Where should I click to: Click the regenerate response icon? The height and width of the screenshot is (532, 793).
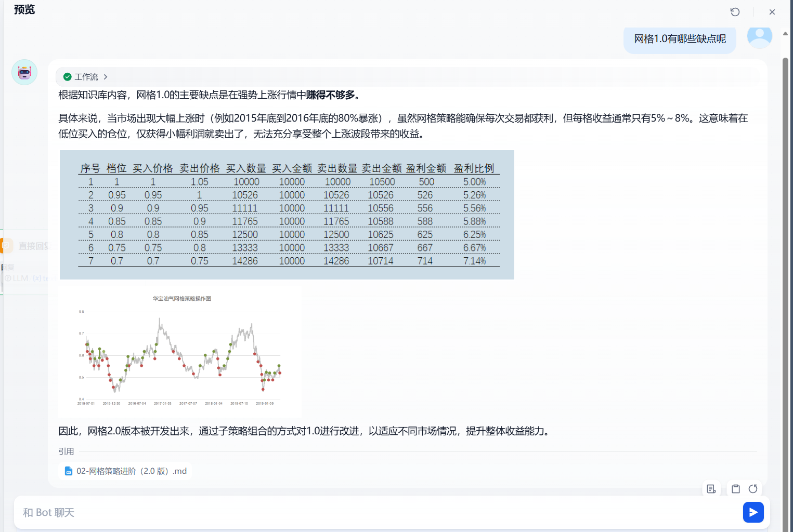753,489
